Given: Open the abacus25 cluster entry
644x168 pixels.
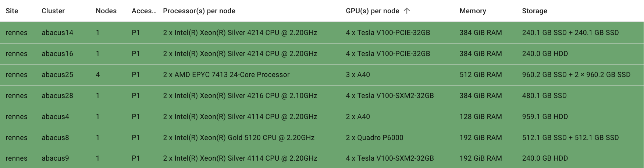Looking at the screenshot, I should [x=57, y=74].
